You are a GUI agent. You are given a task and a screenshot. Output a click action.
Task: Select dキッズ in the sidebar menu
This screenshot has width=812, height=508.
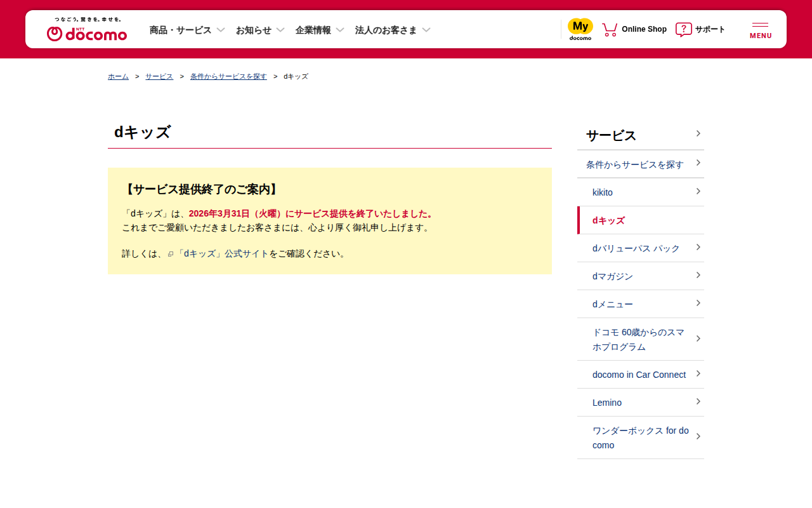pyautogui.click(x=641, y=220)
